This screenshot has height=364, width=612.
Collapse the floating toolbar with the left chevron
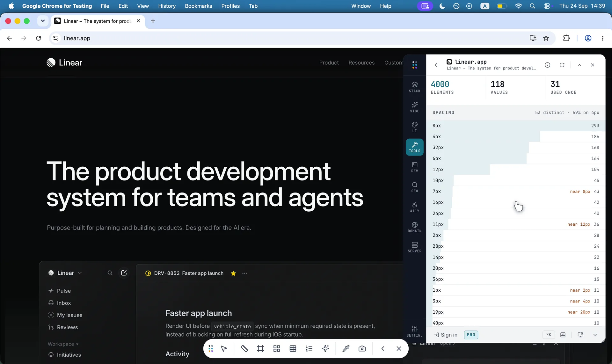point(383,349)
